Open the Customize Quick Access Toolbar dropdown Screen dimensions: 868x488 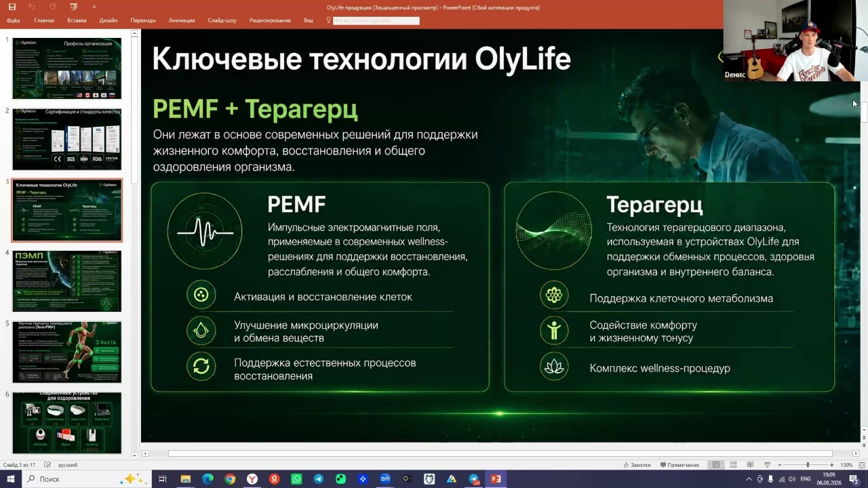tap(94, 7)
